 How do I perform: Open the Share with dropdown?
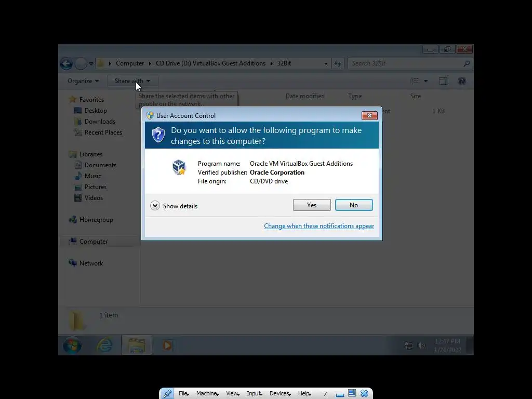click(132, 81)
